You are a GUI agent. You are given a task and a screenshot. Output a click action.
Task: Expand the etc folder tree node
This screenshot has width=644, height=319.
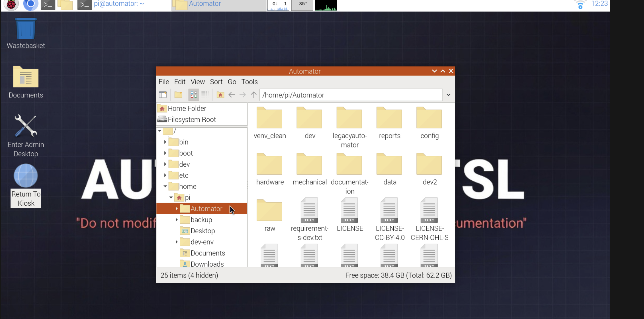[165, 175]
